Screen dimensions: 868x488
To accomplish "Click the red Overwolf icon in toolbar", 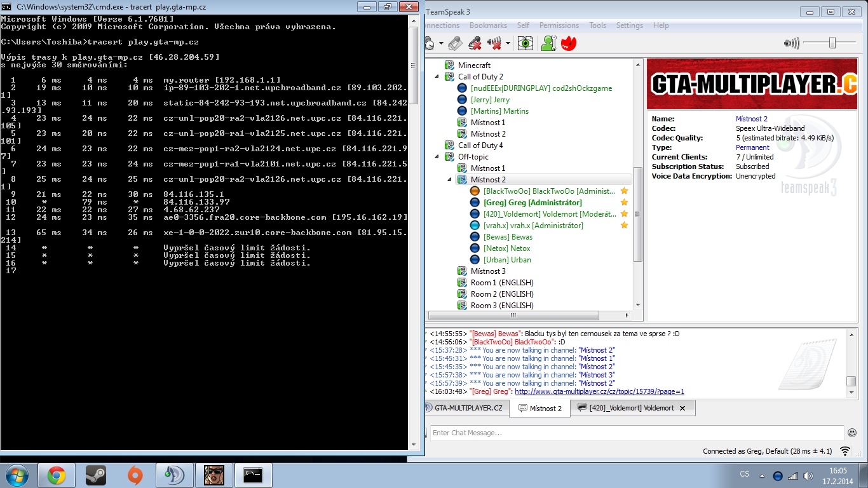I will 569,43.
